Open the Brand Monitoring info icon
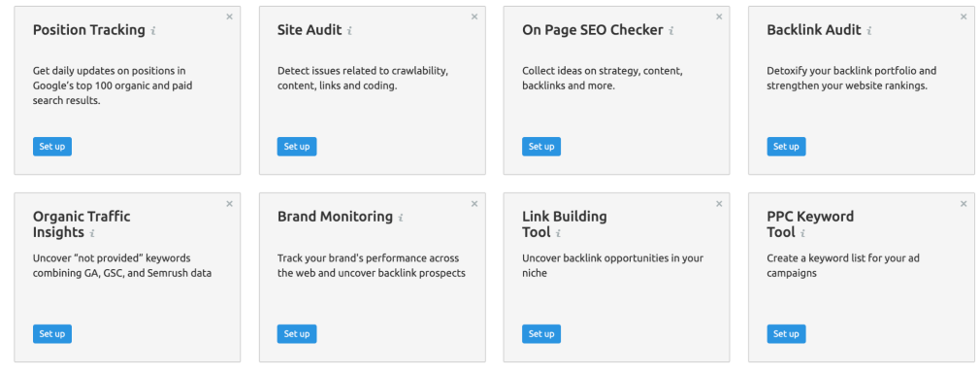The image size is (980, 375). click(401, 218)
